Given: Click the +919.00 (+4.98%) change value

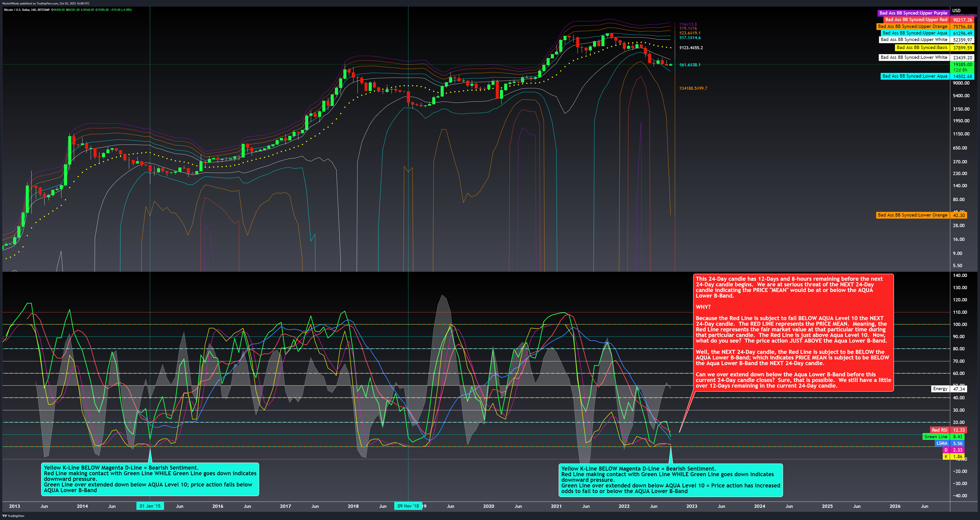Looking at the screenshot, I should click(121, 10).
